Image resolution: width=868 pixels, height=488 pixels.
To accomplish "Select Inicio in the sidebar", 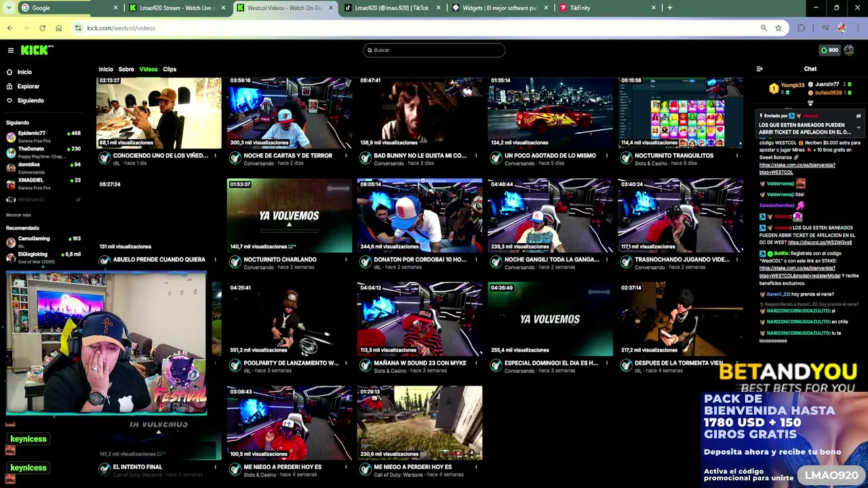I will click(19, 72).
